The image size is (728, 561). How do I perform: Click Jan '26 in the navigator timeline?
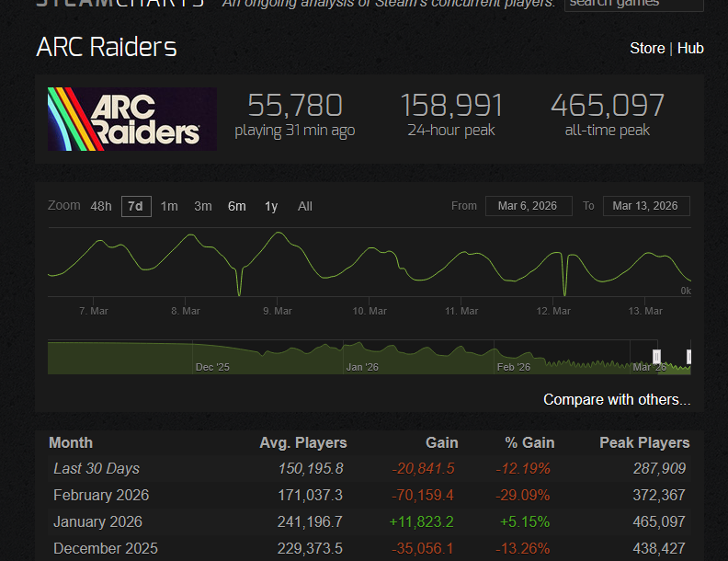click(x=362, y=367)
